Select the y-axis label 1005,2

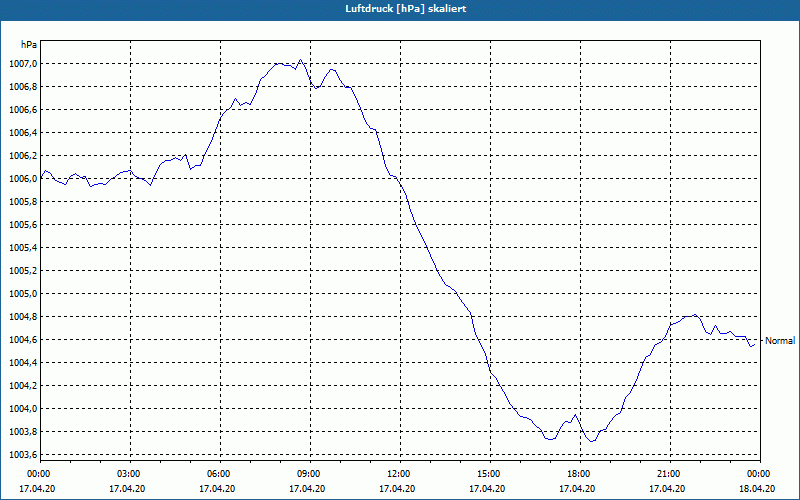(23, 270)
